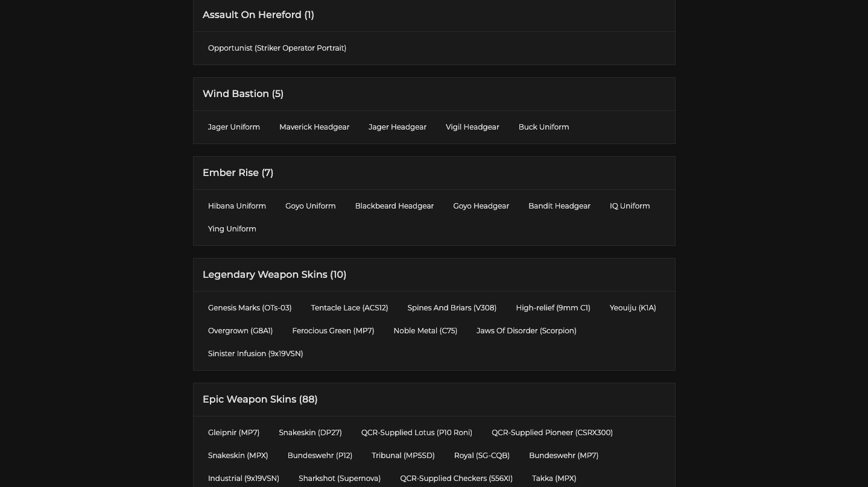The height and width of the screenshot is (487, 868).
Task: Click the Buck Uniform item
Action: click(x=543, y=127)
